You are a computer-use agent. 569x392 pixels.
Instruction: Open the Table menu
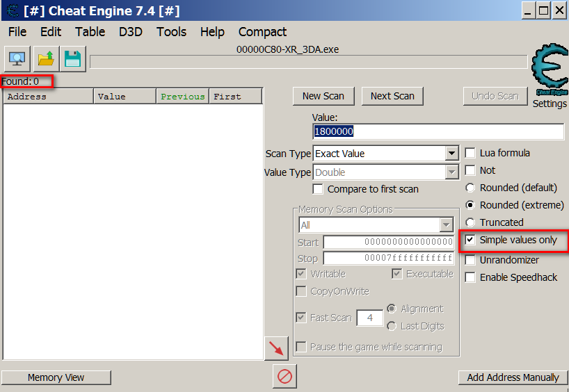90,32
